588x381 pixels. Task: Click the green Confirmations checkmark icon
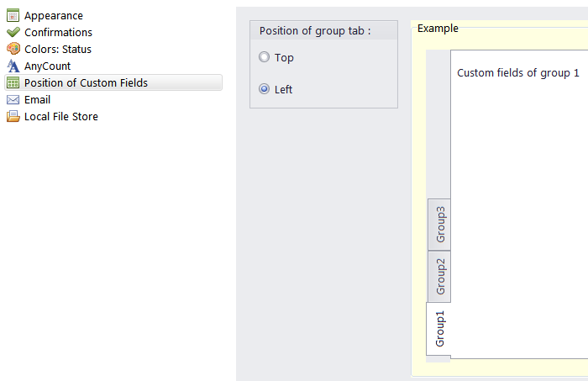click(x=13, y=32)
